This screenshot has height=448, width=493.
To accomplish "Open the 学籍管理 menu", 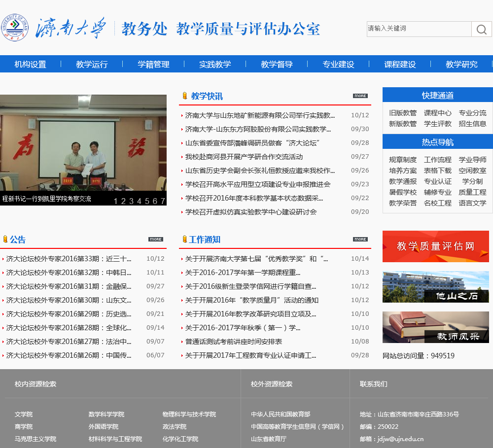I will point(153,64).
